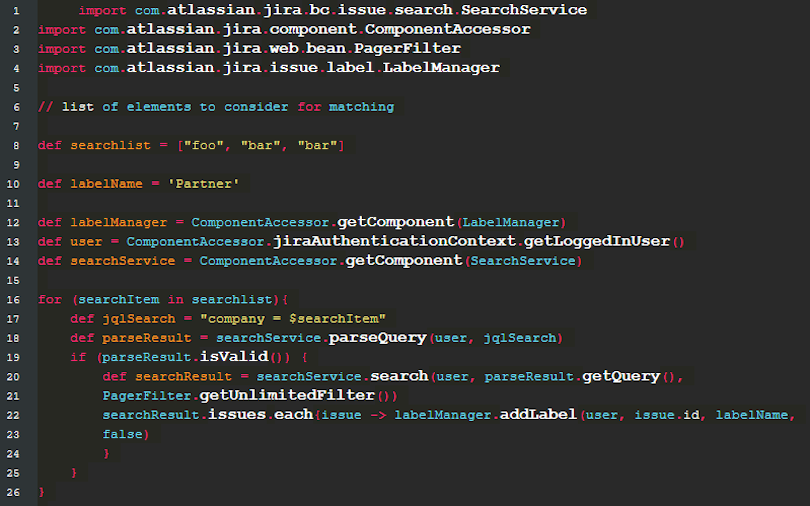The width and height of the screenshot is (810, 506).
Task: Click the searchService variable definition on line 14
Action: [x=123, y=261]
